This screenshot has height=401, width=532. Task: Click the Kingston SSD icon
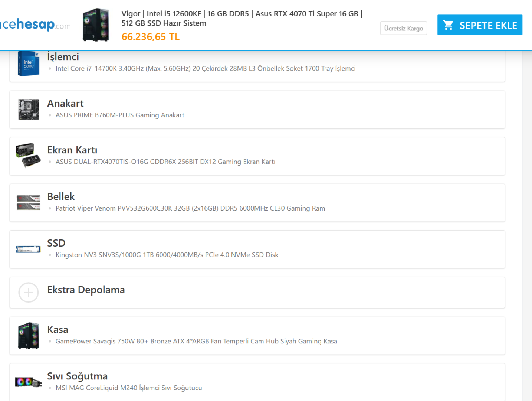[x=29, y=249]
